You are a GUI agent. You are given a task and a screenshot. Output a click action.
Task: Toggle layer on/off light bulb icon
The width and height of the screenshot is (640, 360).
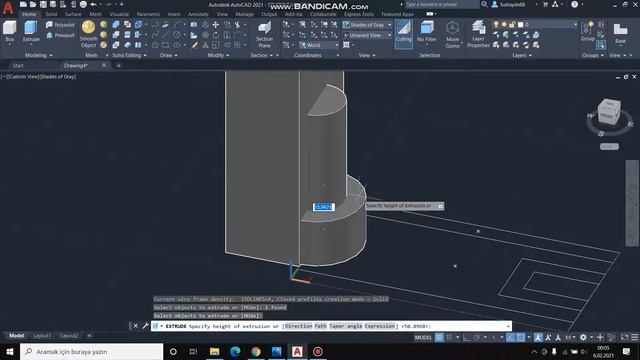496,24
